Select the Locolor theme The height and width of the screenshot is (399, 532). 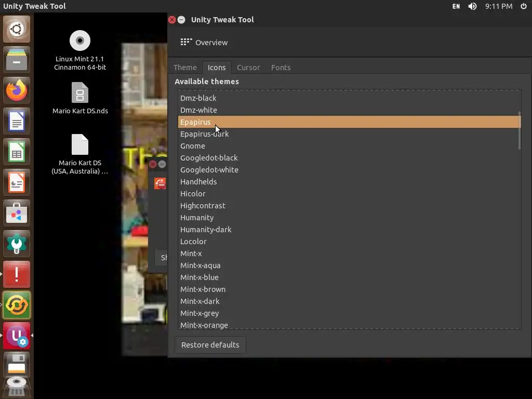click(x=349, y=242)
